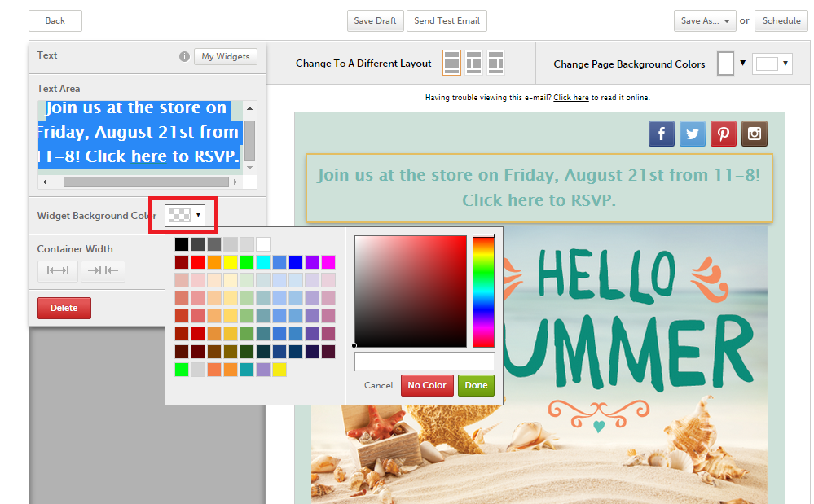Open the Save As dropdown

[706, 21]
